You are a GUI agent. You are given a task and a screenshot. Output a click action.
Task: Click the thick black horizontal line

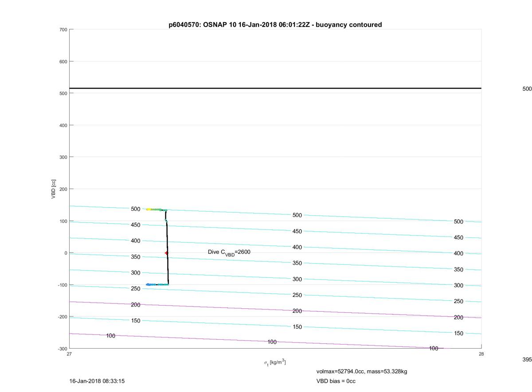point(275,88)
